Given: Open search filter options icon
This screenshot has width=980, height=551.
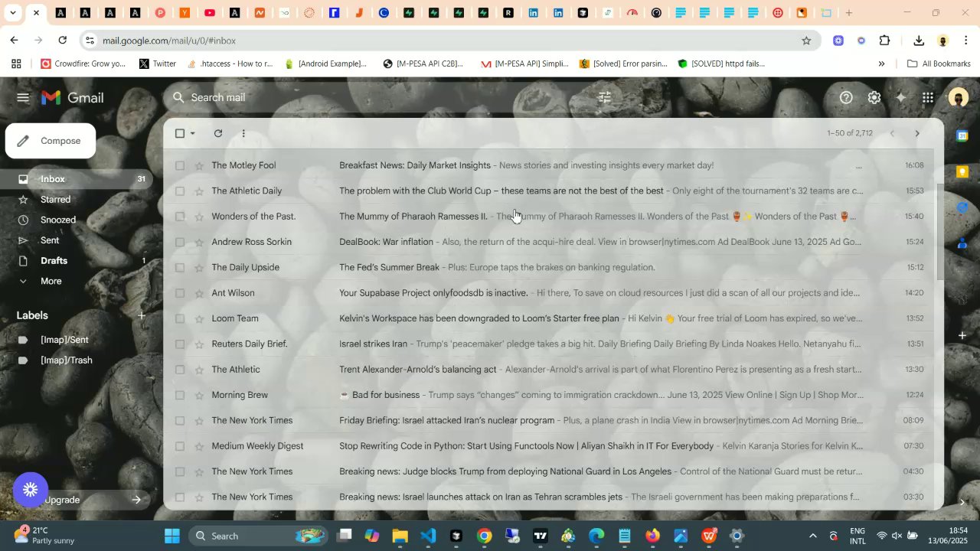Looking at the screenshot, I should (x=605, y=97).
